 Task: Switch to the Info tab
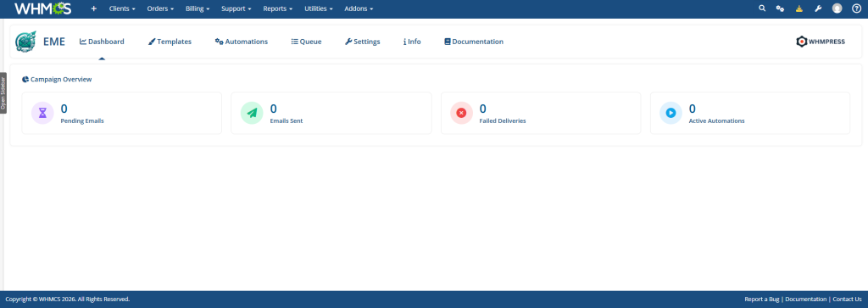coord(412,42)
